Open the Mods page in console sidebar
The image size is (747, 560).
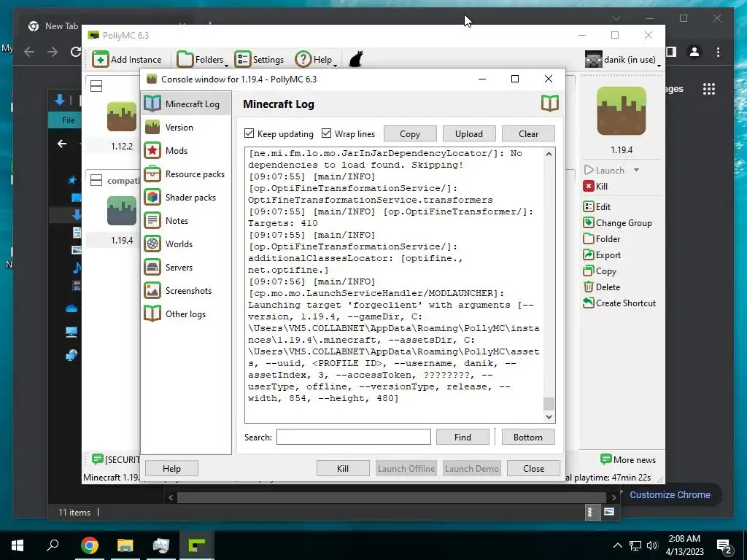click(186, 150)
